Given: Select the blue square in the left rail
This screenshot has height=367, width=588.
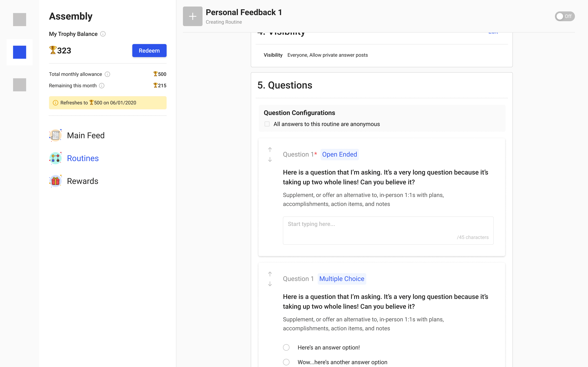Looking at the screenshot, I should coord(19,52).
